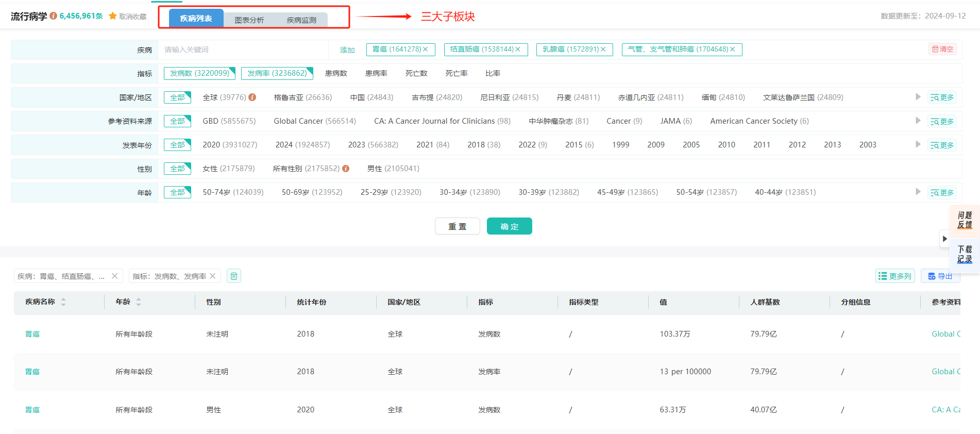
Task: Close the 指标 filter chip in results
Action: click(213, 276)
